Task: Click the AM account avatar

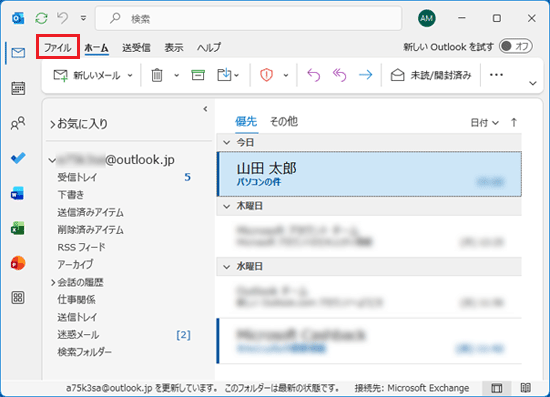Action: point(427,18)
